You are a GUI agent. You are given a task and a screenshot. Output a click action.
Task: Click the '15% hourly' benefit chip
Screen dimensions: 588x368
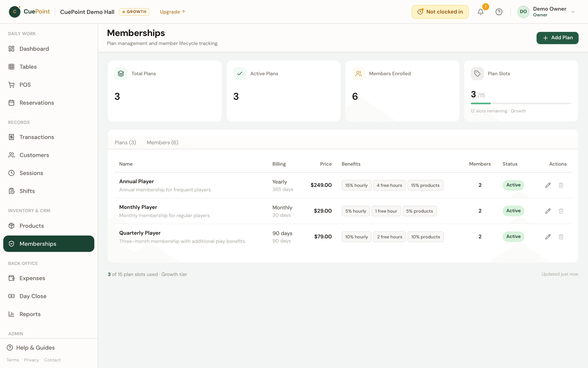click(x=356, y=185)
